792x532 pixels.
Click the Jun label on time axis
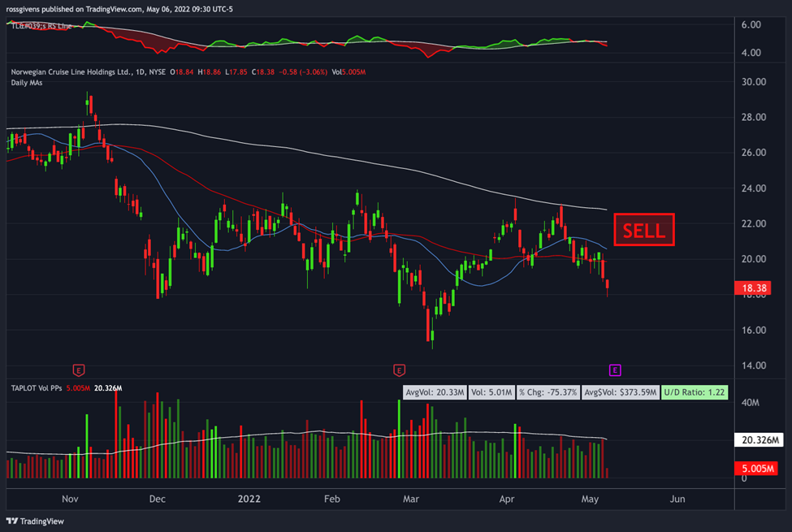coord(677,500)
